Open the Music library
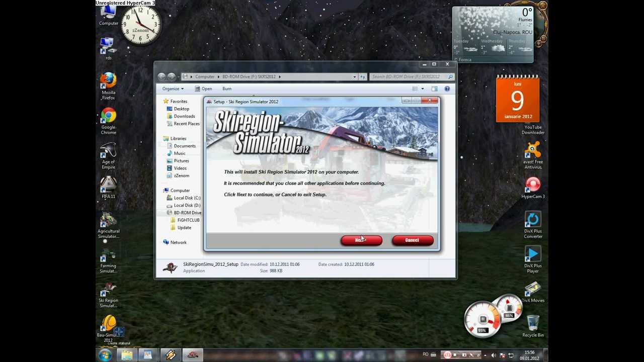 (176, 153)
